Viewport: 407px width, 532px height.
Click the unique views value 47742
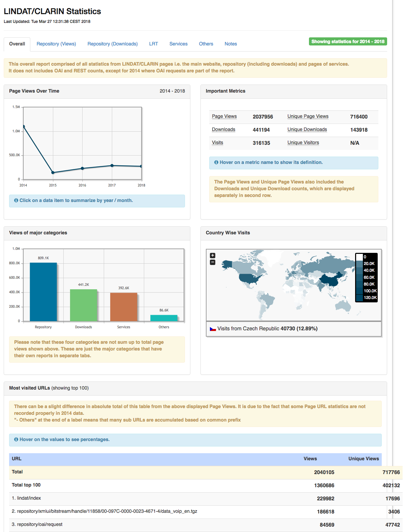tap(393, 525)
